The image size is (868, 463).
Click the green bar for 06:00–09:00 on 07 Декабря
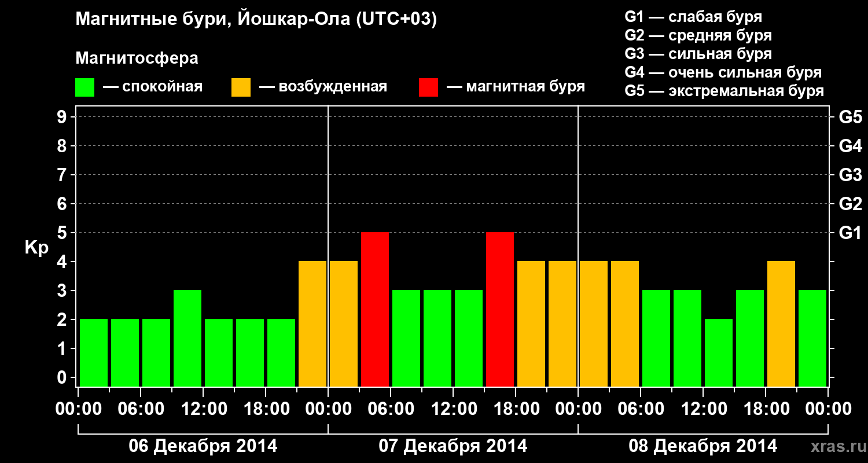pos(406,339)
